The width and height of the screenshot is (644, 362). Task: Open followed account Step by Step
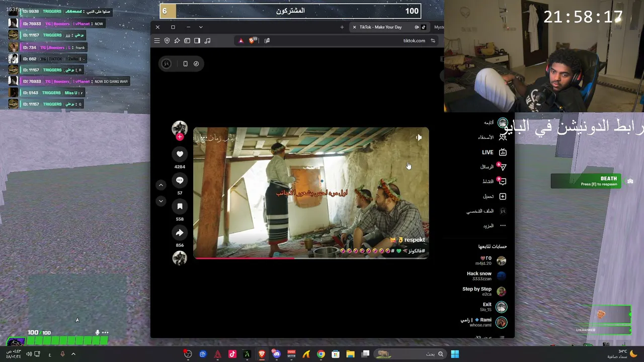pos(485,291)
